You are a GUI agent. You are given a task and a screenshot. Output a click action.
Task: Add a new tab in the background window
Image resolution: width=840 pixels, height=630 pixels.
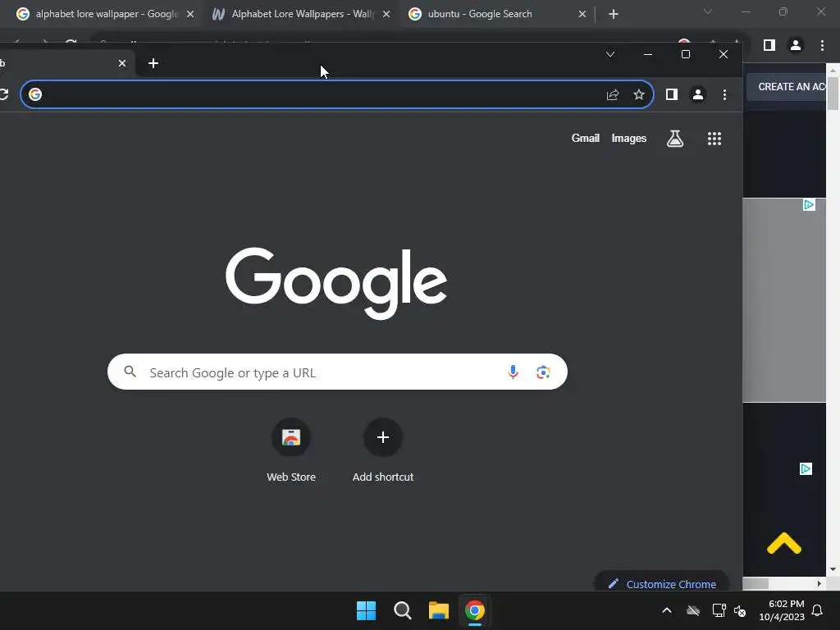tap(614, 14)
